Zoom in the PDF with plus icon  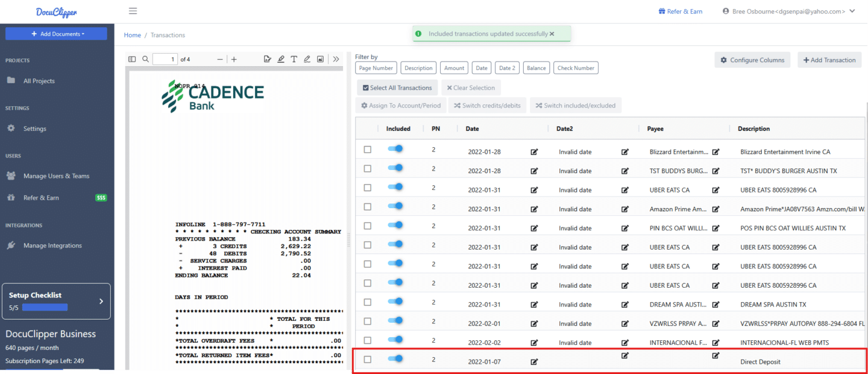[x=234, y=59]
